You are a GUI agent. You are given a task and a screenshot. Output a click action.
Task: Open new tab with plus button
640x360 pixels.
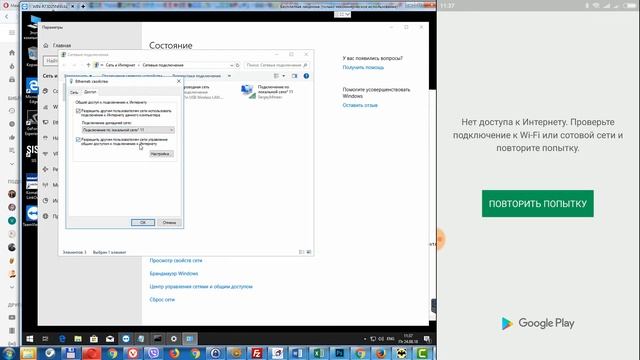point(83,6)
